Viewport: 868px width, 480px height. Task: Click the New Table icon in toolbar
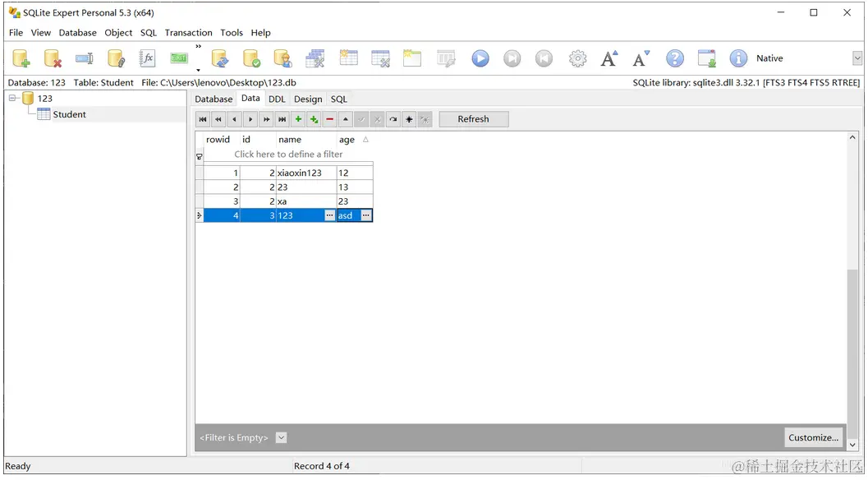coord(348,58)
